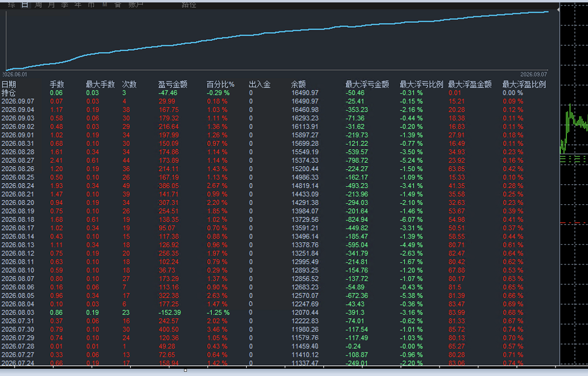Select the 2026.08.31 date row
This screenshot has height=376, width=588.
click(x=17, y=143)
